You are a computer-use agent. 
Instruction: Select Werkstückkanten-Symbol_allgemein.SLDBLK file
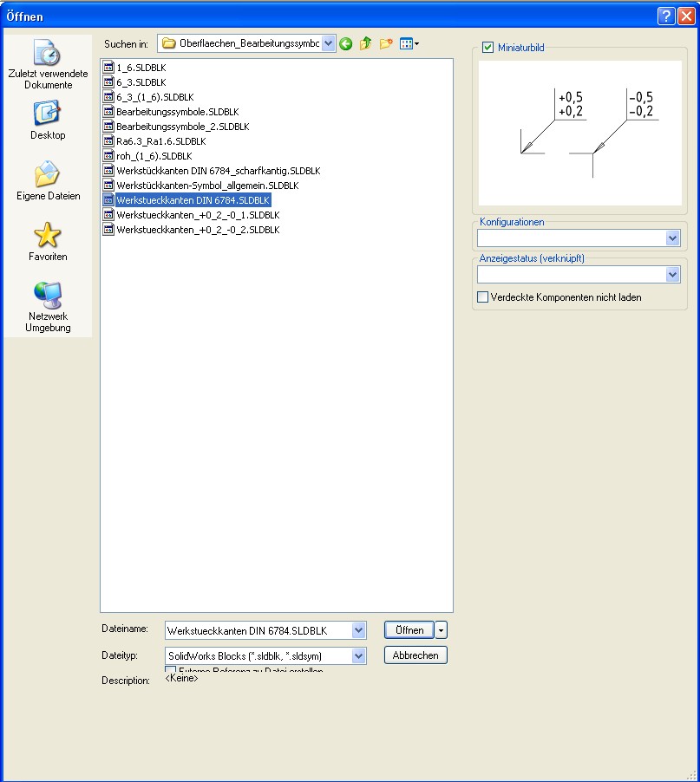[201, 186]
